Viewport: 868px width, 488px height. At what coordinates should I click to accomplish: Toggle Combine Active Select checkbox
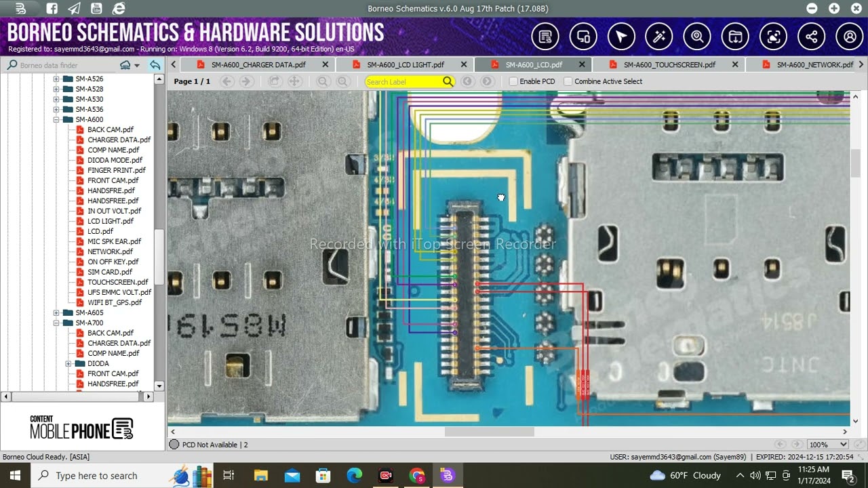[x=568, y=81]
